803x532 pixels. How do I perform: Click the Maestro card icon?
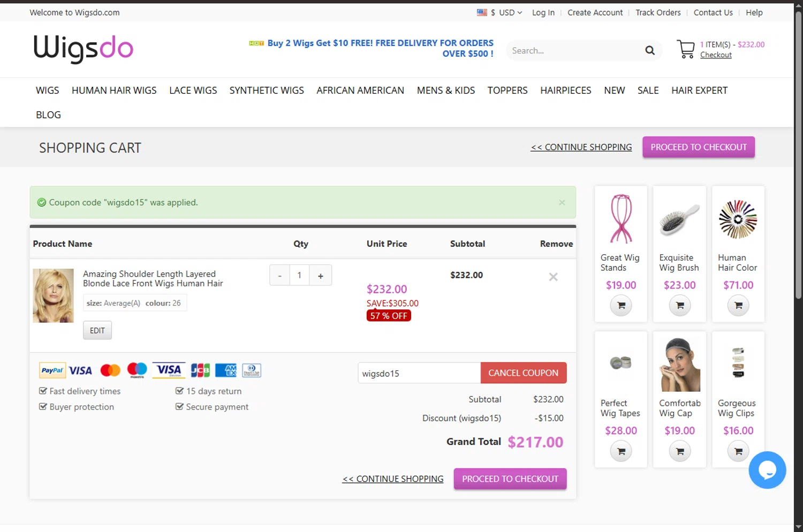[x=137, y=370]
